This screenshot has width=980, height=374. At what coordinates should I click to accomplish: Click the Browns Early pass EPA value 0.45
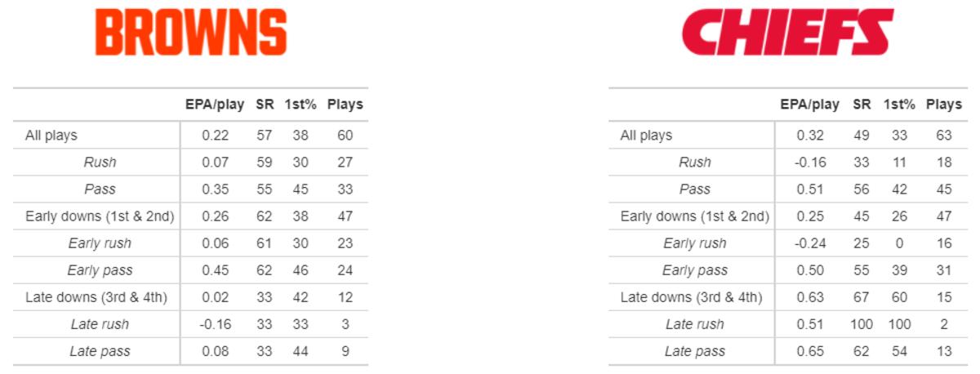pyautogui.click(x=215, y=270)
